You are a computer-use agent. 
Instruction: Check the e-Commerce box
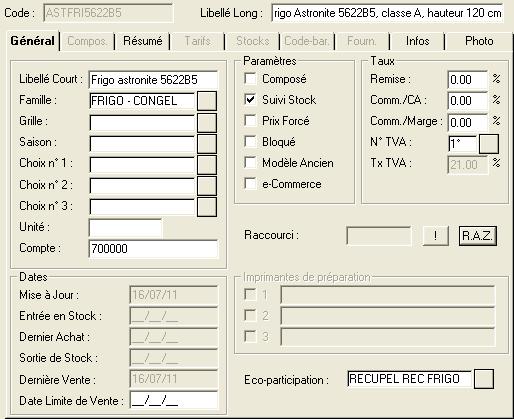(250, 184)
